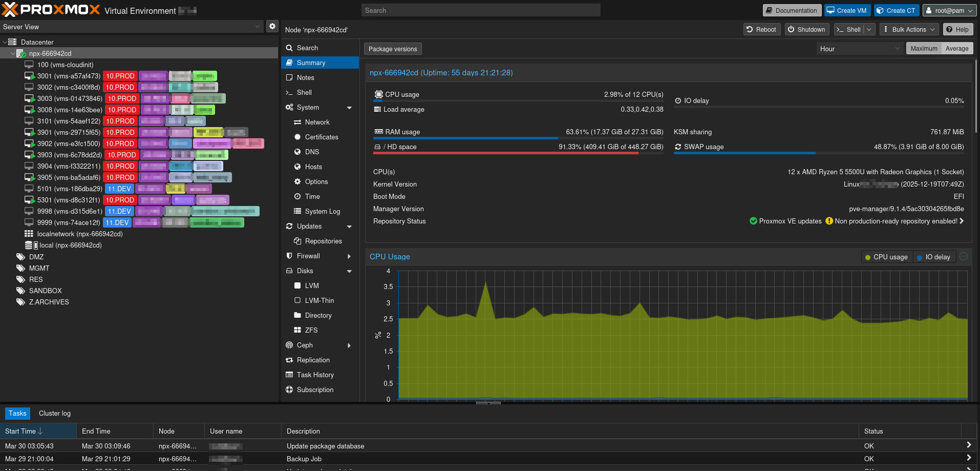Open the Server View dropdown

coord(258,27)
